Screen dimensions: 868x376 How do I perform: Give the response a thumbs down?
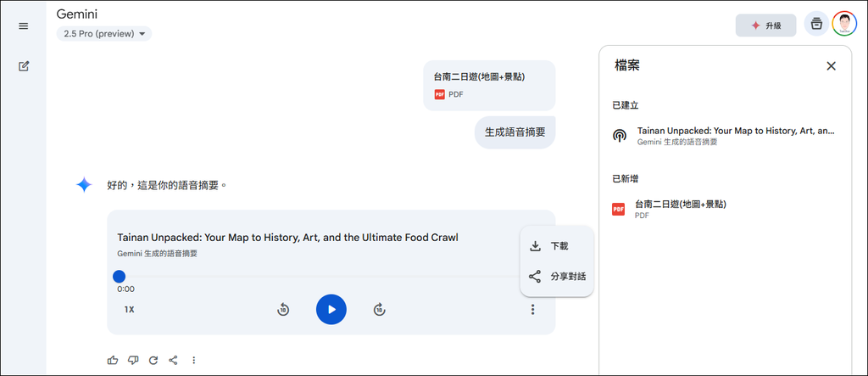[x=133, y=360]
